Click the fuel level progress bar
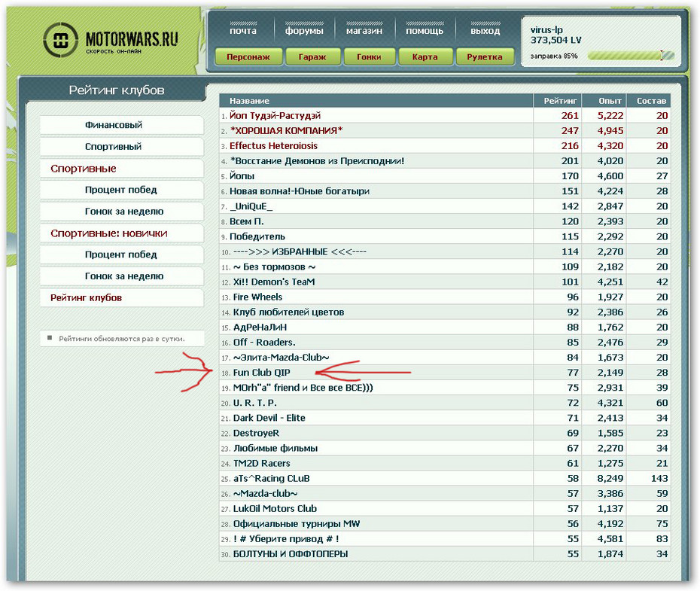This screenshot has height=591, width=700. (x=630, y=56)
